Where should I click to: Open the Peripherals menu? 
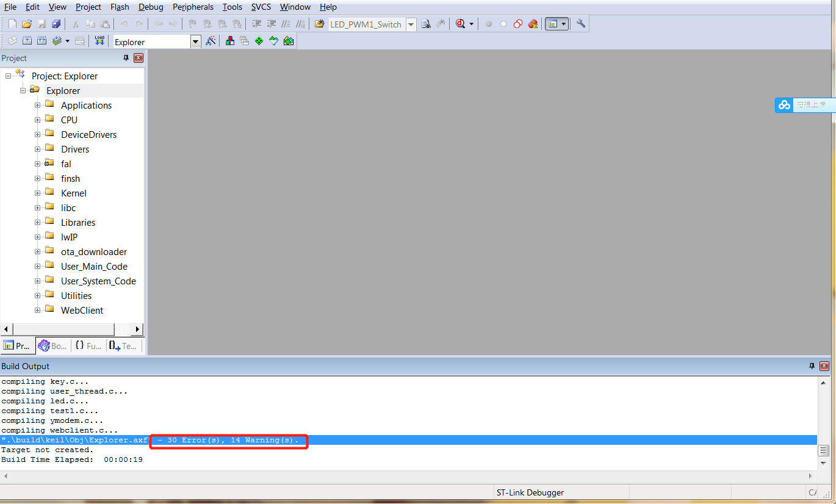[x=193, y=7]
